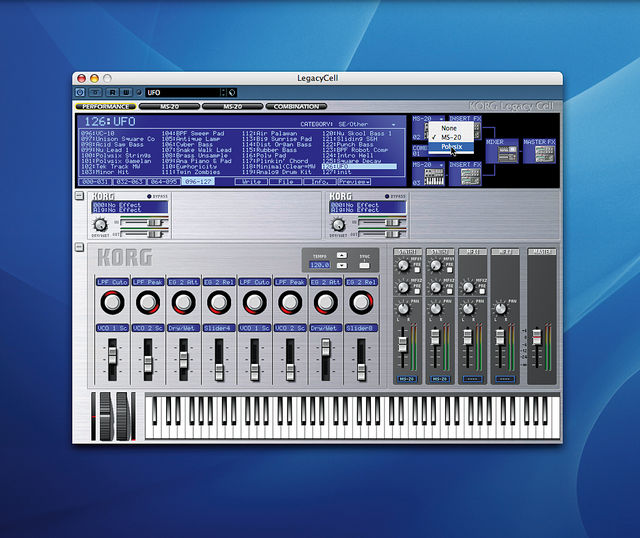Click the power icon in plugin toolbar
The height and width of the screenshot is (538, 640).
coord(80,93)
